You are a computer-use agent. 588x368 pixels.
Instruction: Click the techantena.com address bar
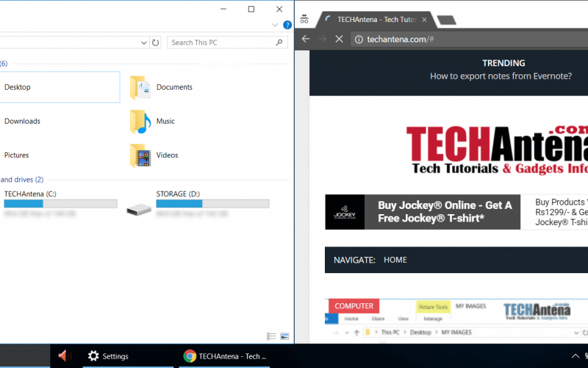click(469, 40)
